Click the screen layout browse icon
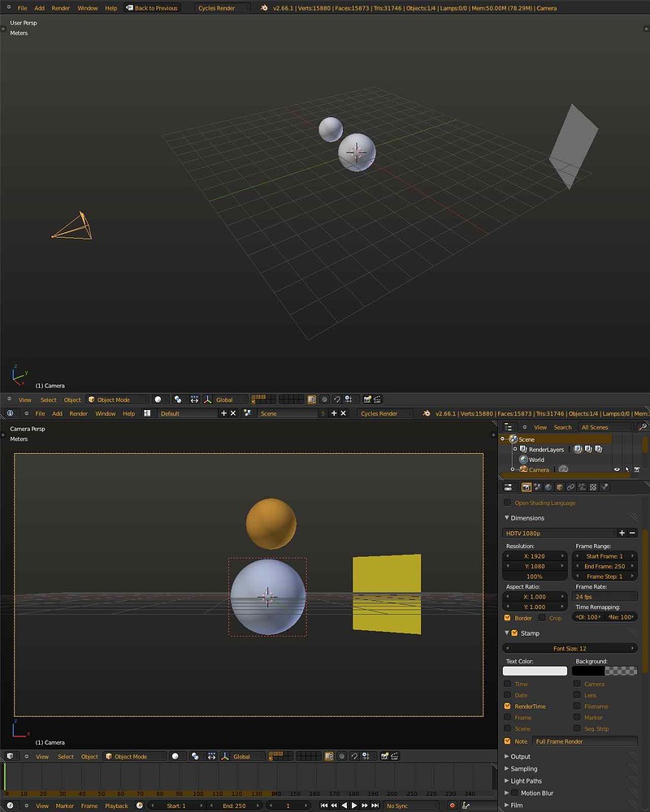Screen dimensions: 650x812 click(147, 413)
